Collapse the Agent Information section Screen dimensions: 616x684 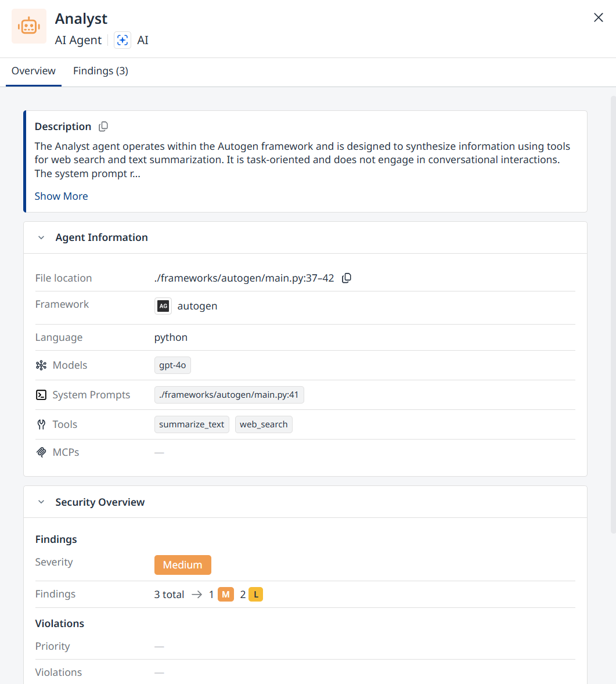pos(41,237)
